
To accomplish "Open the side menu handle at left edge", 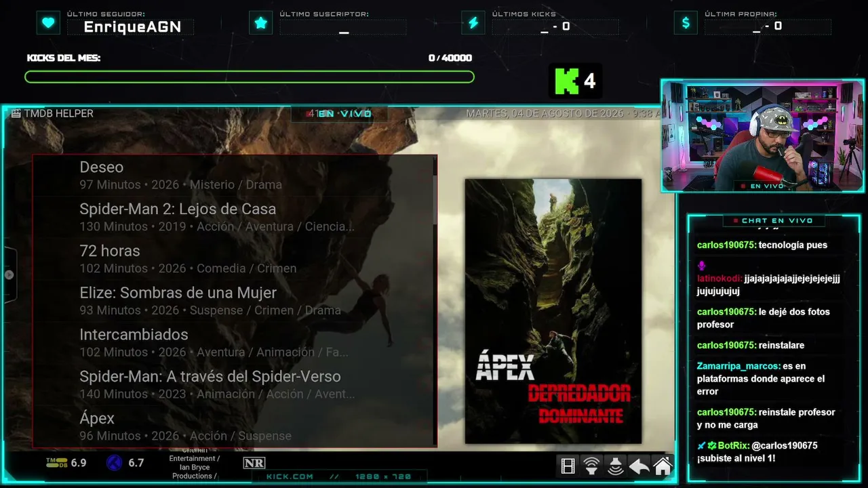I will tap(9, 274).
